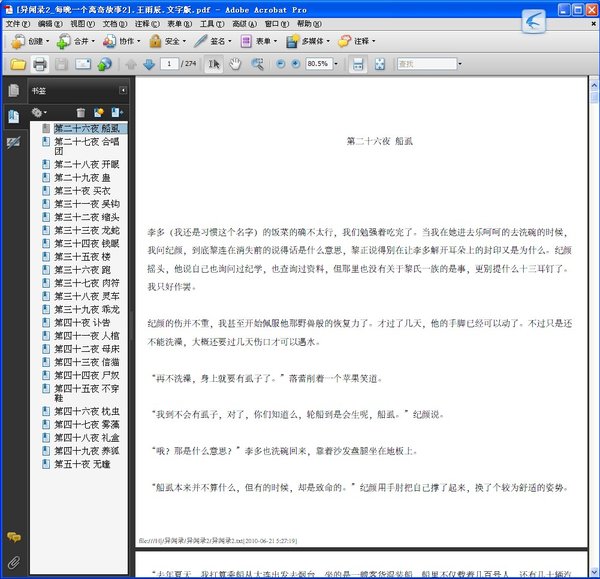
Task: Open a file with folder icon
Action: (x=18, y=64)
